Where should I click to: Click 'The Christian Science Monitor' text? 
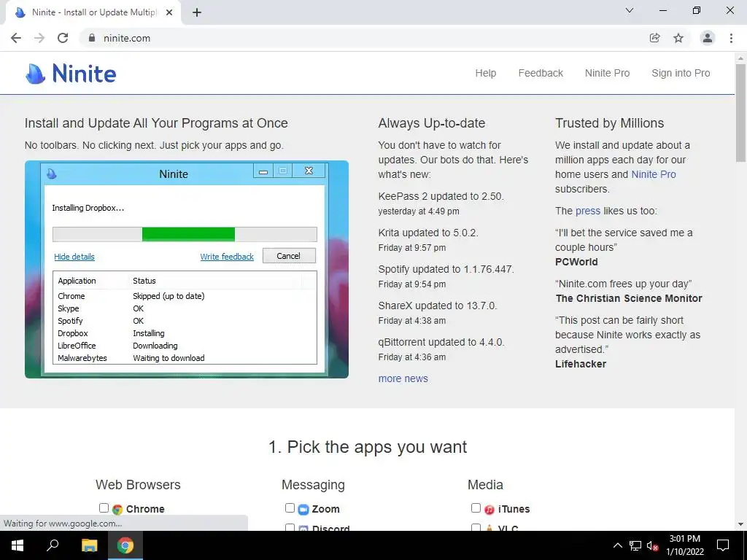click(628, 298)
